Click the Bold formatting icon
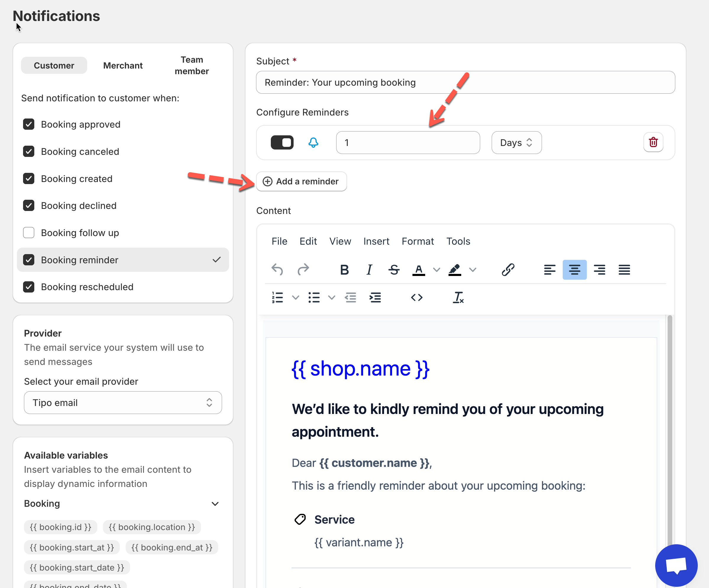The height and width of the screenshot is (588, 709). pos(344,269)
